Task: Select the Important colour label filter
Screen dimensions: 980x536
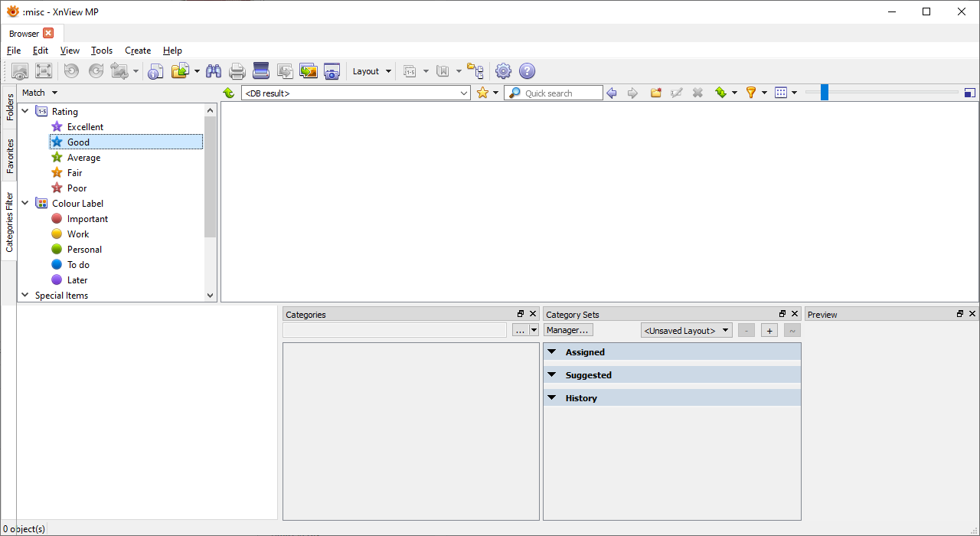Action: (87, 219)
